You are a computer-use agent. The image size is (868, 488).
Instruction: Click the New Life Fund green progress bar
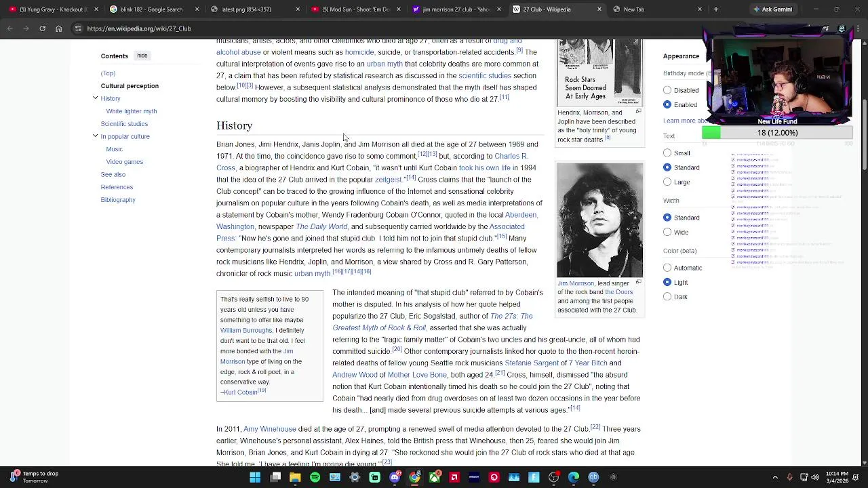point(711,133)
